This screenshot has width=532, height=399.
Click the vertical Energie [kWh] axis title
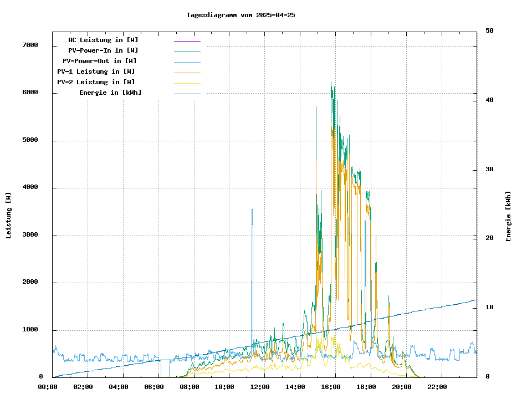tap(508, 216)
